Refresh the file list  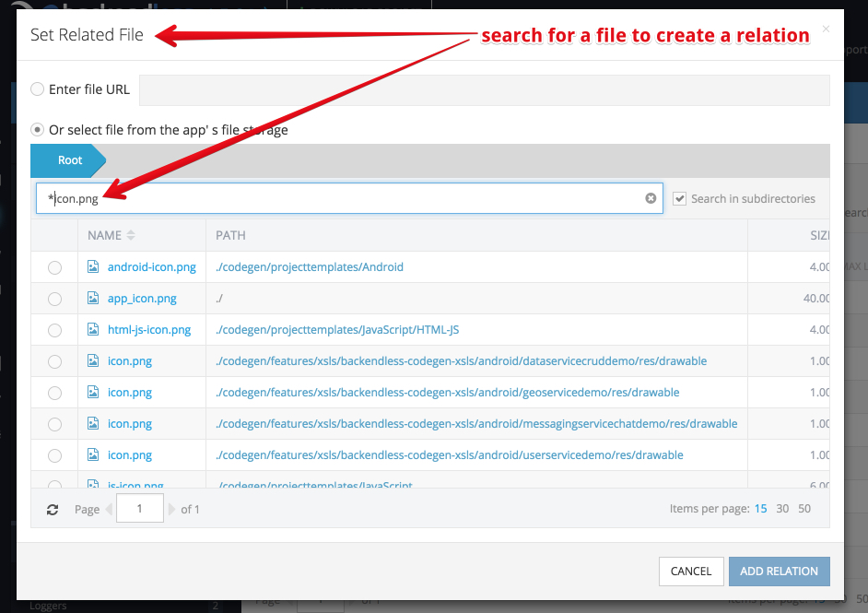53,510
